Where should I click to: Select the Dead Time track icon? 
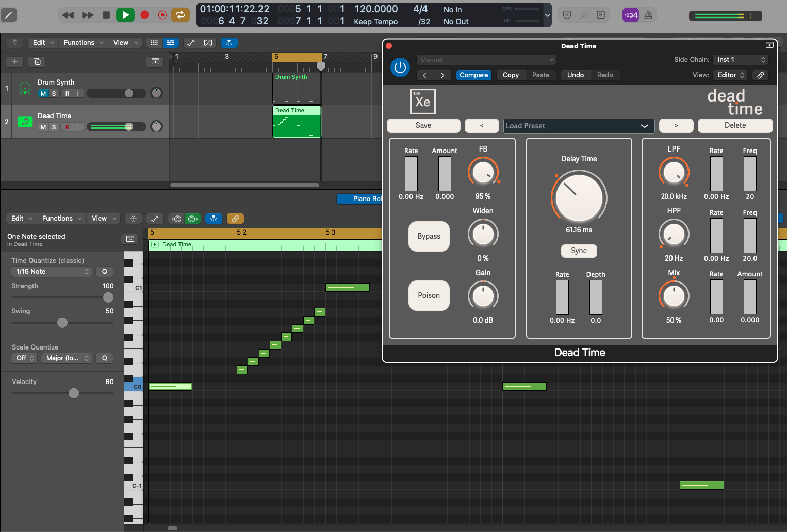point(25,122)
